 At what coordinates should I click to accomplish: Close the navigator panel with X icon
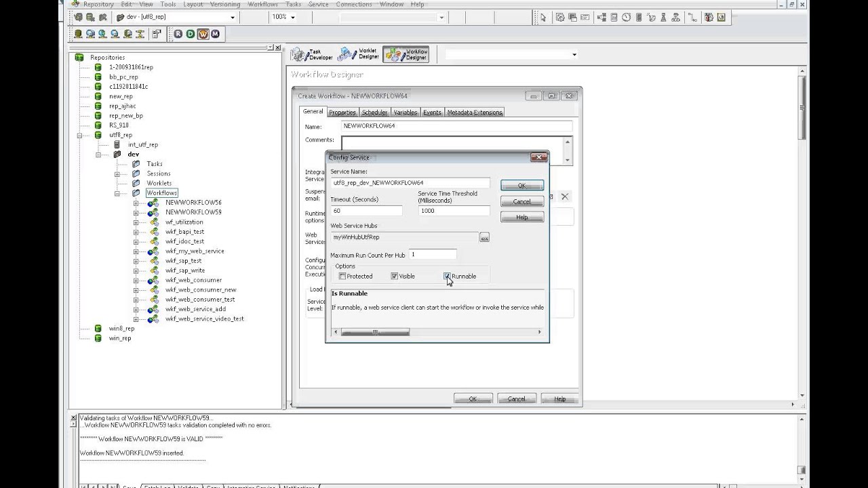pyautogui.click(x=278, y=47)
